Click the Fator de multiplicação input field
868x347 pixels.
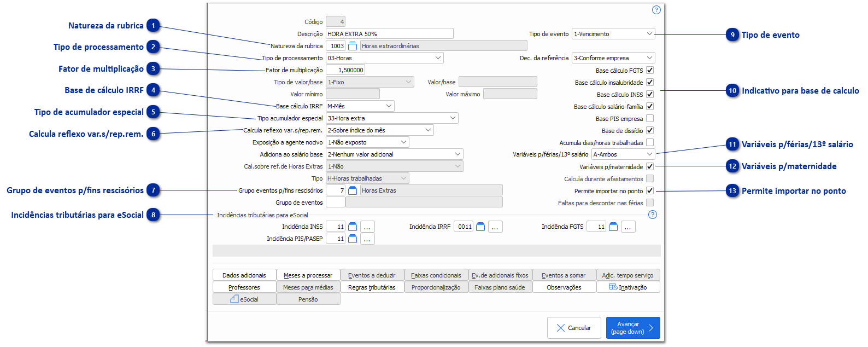345,70
